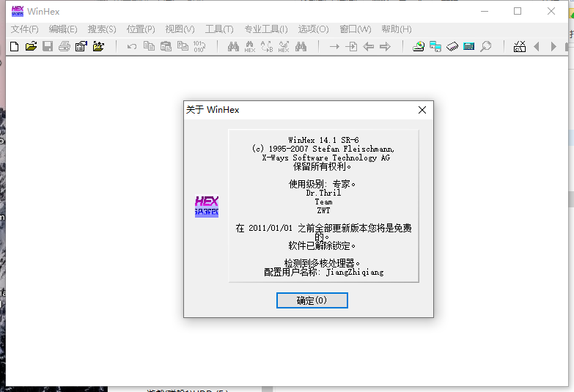The width and height of the screenshot is (574, 392).
Task: Click the Forward right arrow icon
Action: tap(385, 46)
